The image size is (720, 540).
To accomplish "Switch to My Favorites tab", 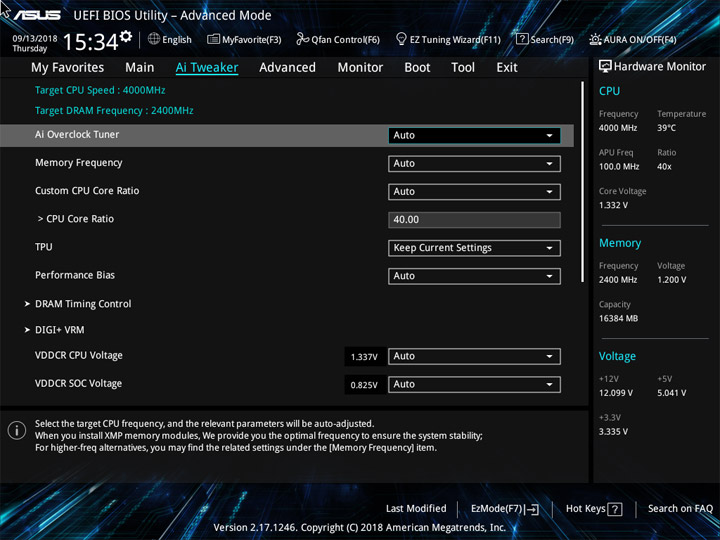I will click(68, 68).
